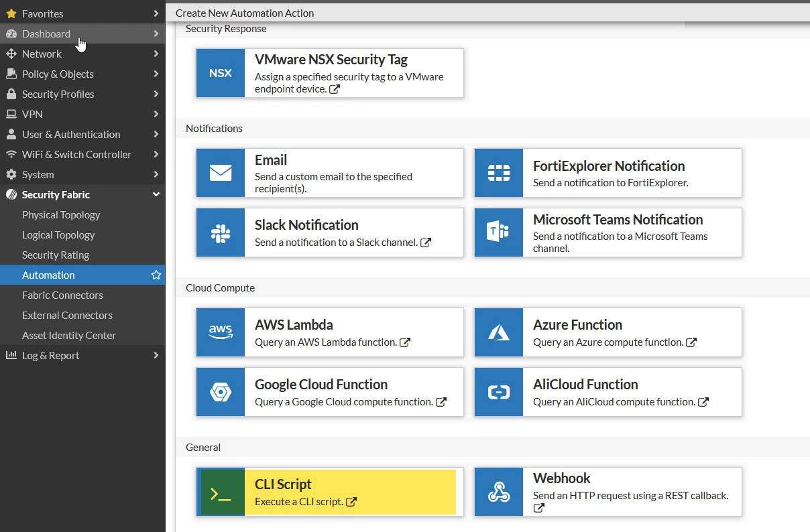The width and height of the screenshot is (810, 532).
Task: Open external link after Azure compute description
Action: pos(691,342)
